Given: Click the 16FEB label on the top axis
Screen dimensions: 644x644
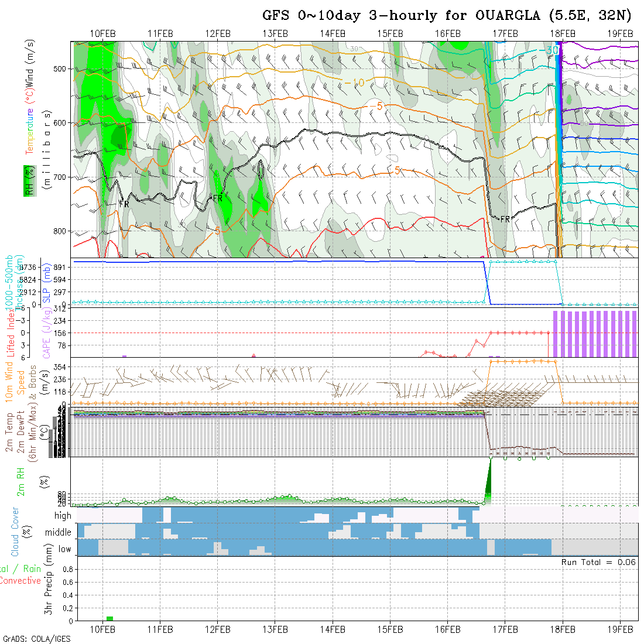Looking at the screenshot, I should (x=448, y=34).
